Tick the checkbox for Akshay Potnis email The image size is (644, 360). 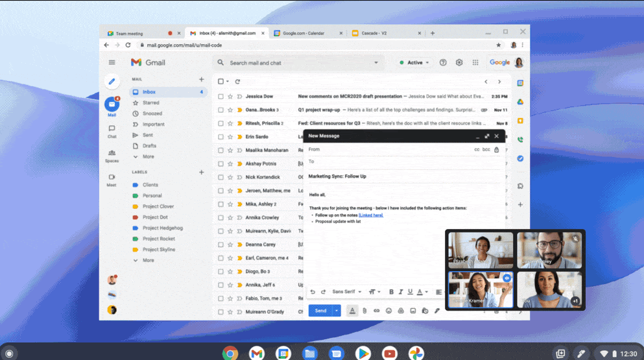click(221, 164)
